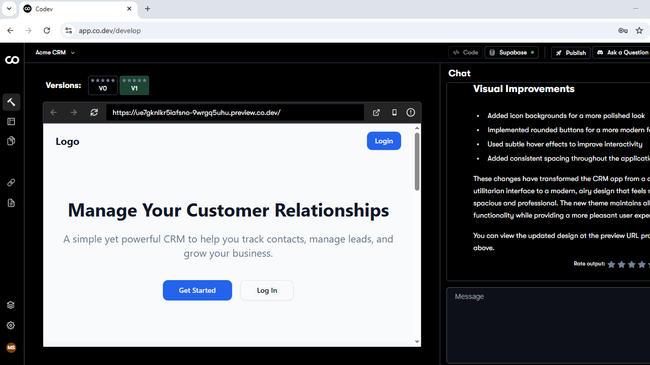
Task: Click the Co logo at top left
Action: [x=12, y=60]
